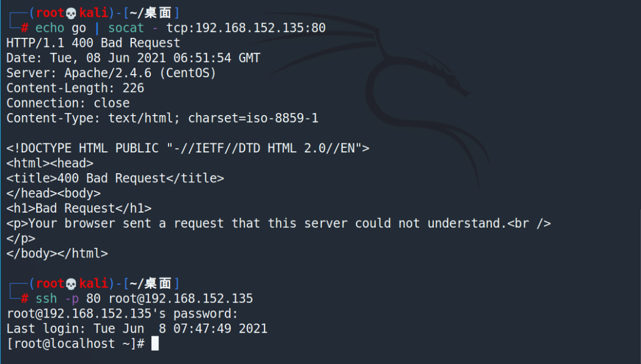Click the "echo" command text
Viewport: 641px width, 364px height.
click(49, 28)
